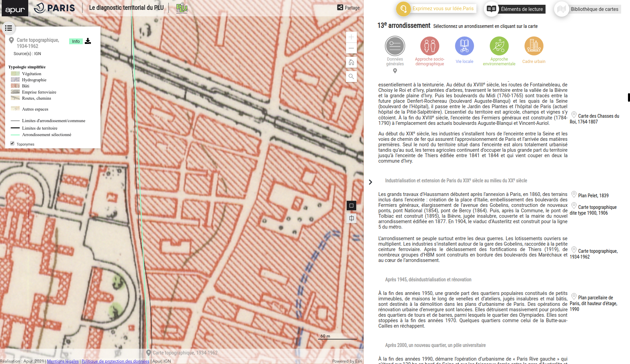Click the home extent button
Viewport: 630px width, 364px height.
point(351,62)
